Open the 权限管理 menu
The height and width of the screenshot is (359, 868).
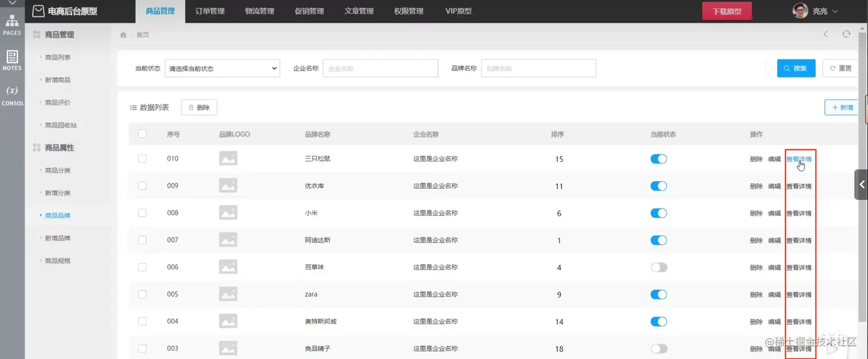tap(408, 10)
